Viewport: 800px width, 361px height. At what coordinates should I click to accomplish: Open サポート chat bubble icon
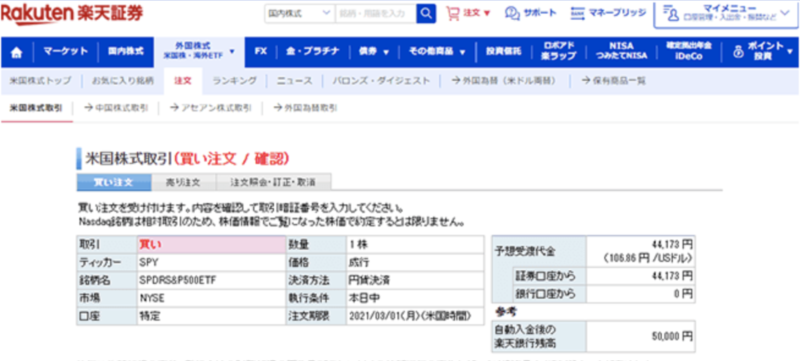coord(512,13)
